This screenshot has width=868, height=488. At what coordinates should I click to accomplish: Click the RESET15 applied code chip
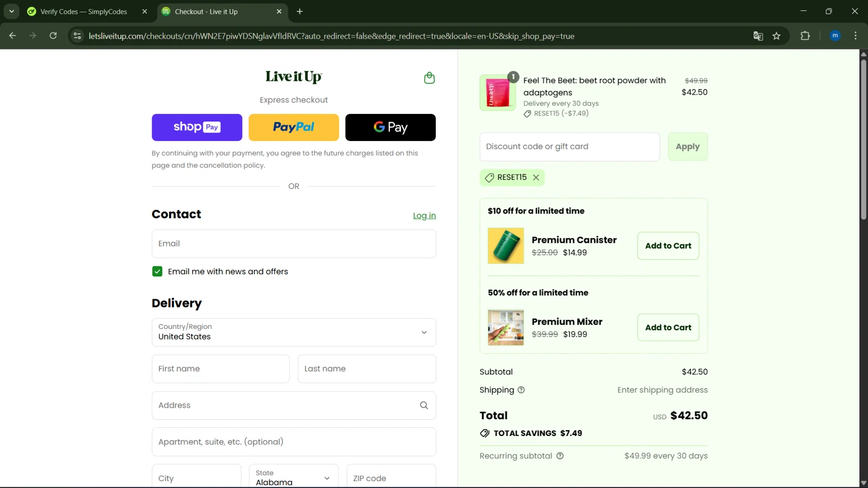pos(512,178)
